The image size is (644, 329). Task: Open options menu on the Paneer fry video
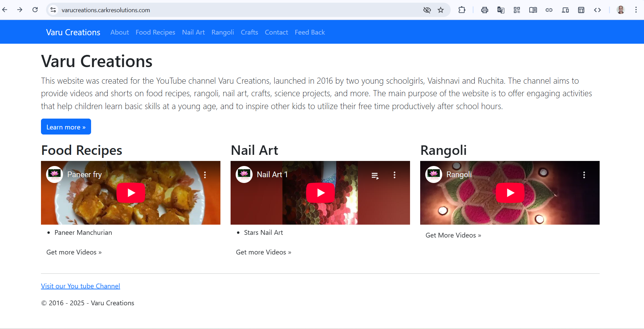click(x=205, y=175)
